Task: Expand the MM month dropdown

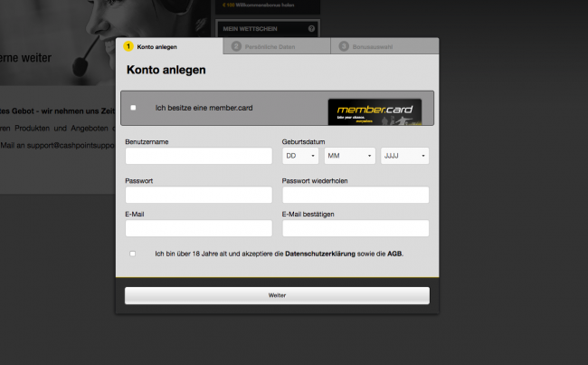Action: [349, 156]
